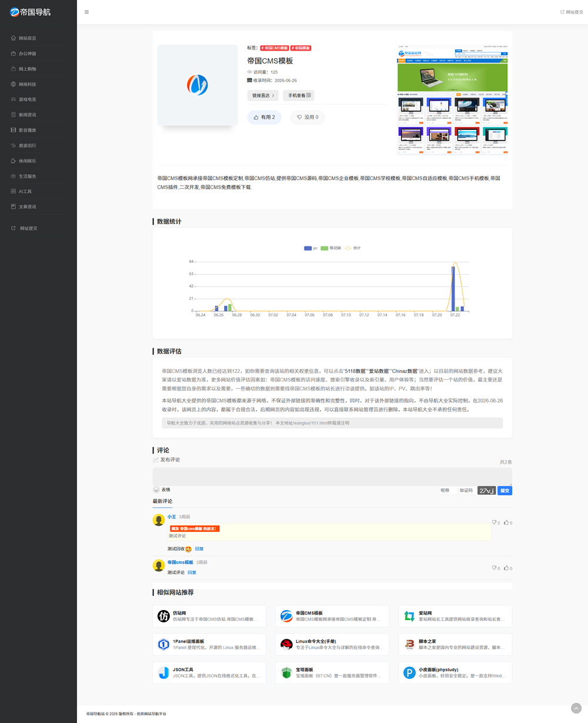Click 回复 under 小王's comment

tap(199, 549)
